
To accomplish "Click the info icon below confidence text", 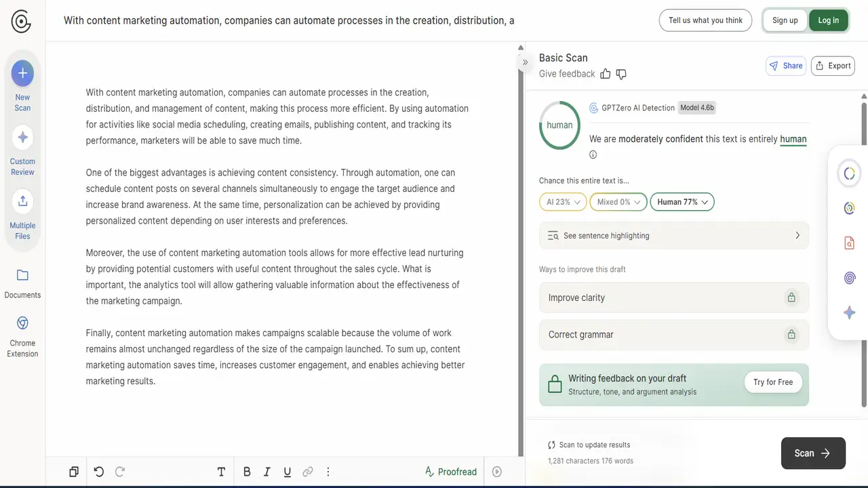I will pyautogui.click(x=593, y=155).
